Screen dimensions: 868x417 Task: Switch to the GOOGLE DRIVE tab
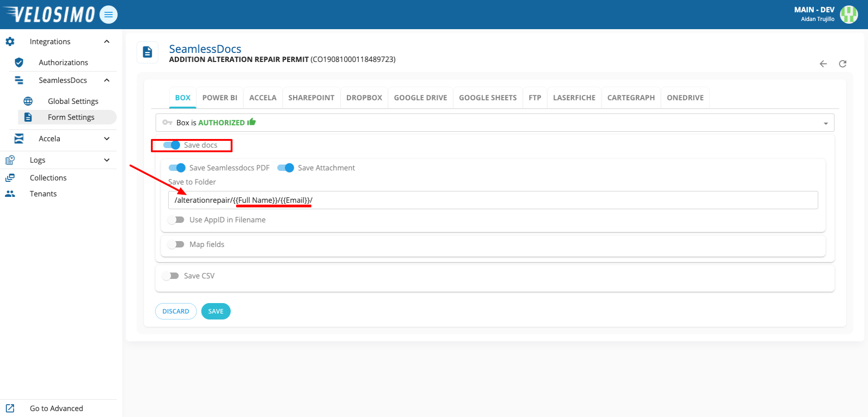pyautogui.click(x=420, y=98)
